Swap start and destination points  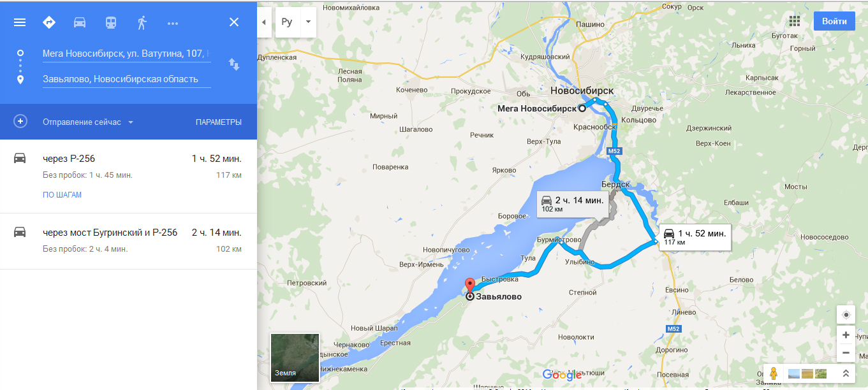234,64
